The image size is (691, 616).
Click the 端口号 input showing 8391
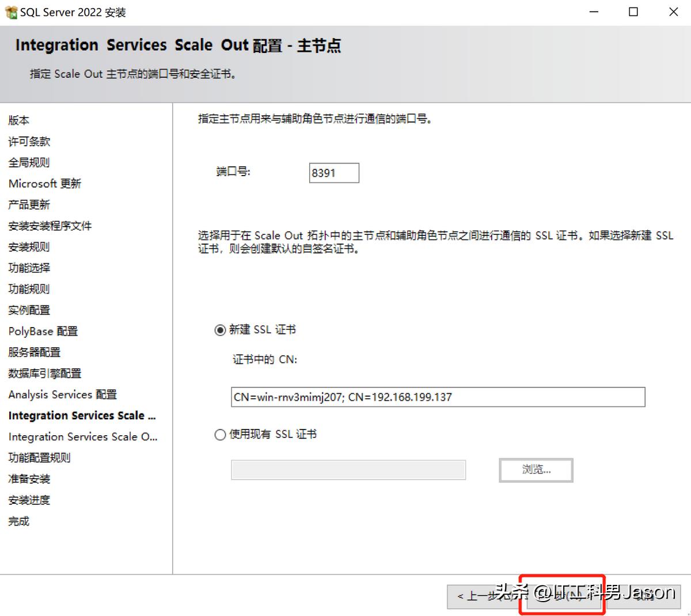tap(334, 173)
